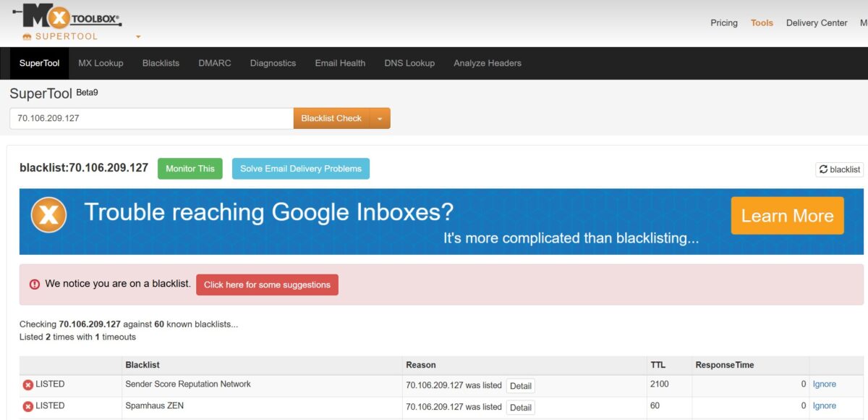The image size is (868, 420).
Task: Open Detail for Spamhaus ZEN
Action: (521, 408)
